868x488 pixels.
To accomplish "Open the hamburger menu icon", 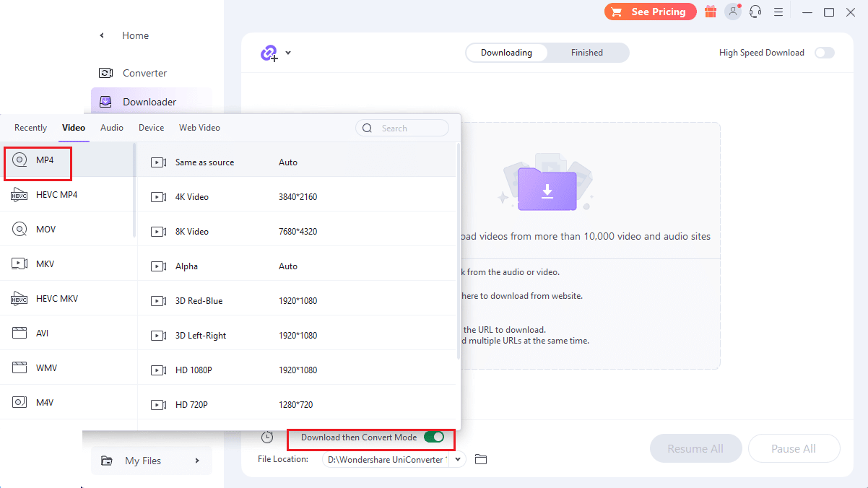I will click(778, 12).
